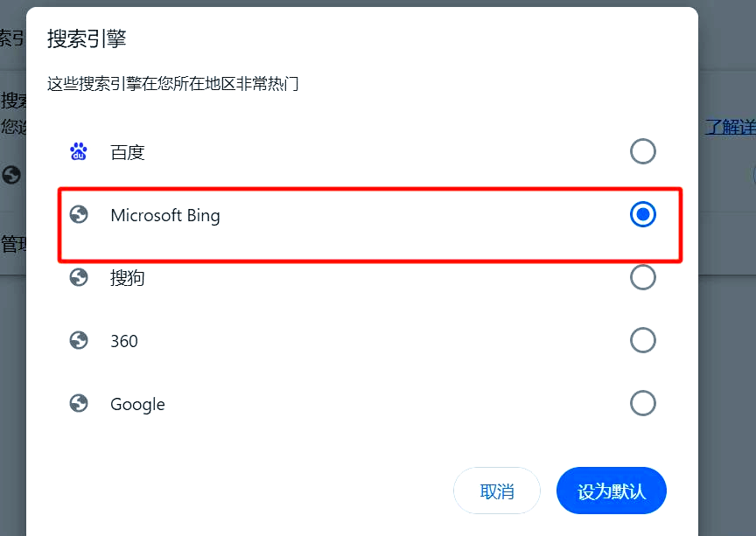
Task: Click the globe icon beside 搜狗
Action: [x=79, y=277]
